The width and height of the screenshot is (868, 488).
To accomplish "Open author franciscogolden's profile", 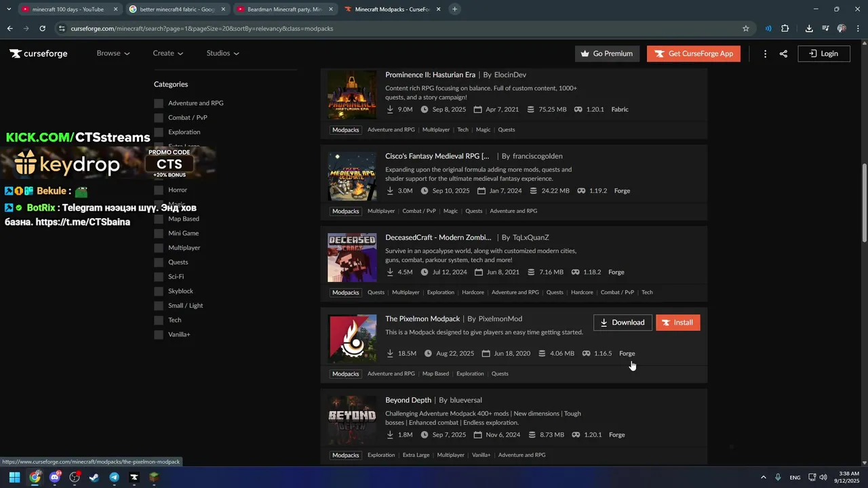I will point(538,156).
